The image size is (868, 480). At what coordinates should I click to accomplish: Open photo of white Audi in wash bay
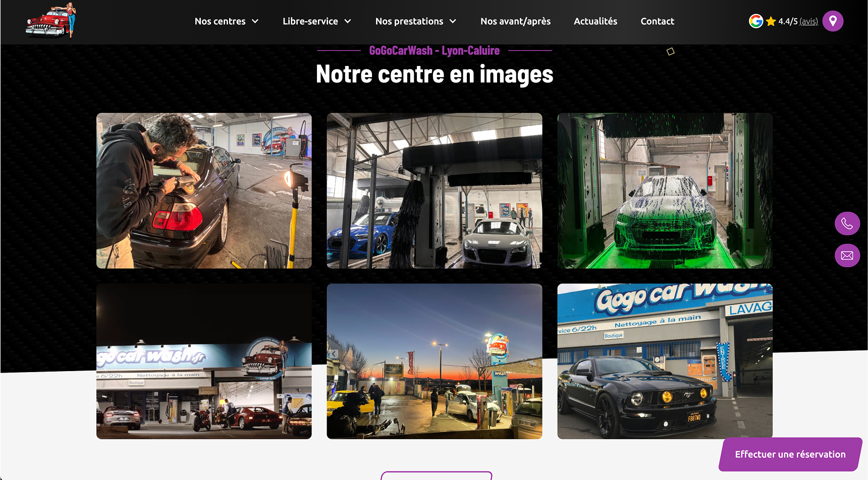[x=435, y=191]
